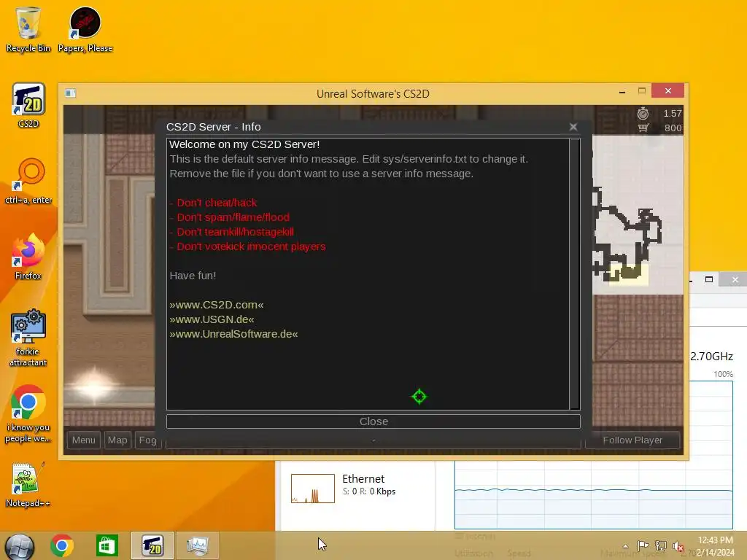This screenshot has height=560, width=747.
Task: Click the 'Have fun!' text
Action: pos(193,276)
